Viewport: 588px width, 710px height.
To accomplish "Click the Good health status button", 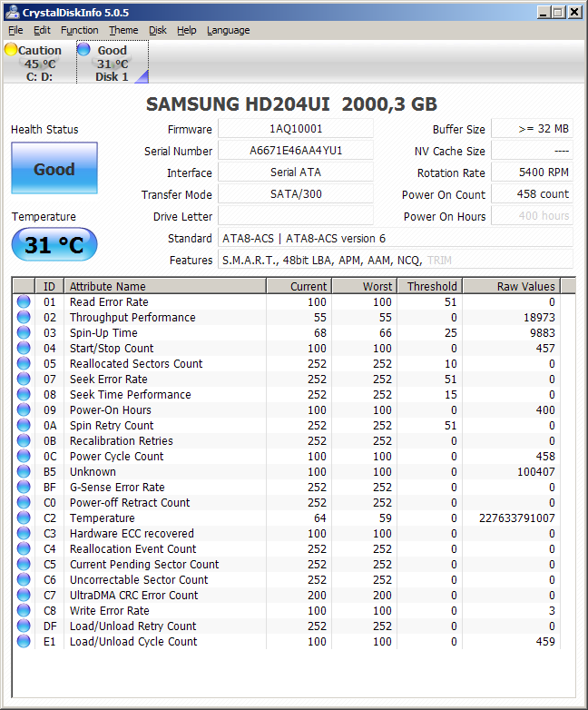I will tap(54, 169).
